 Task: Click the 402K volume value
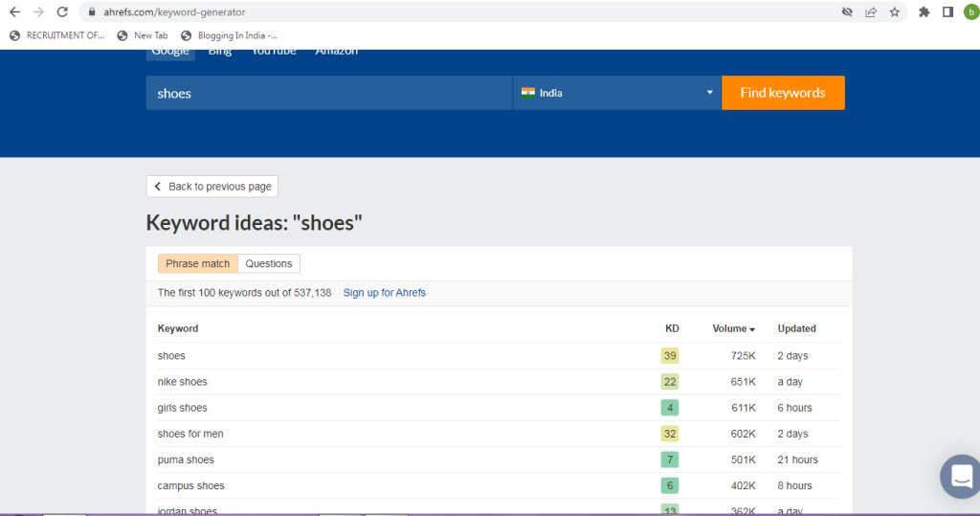click(x=743, y=485)
